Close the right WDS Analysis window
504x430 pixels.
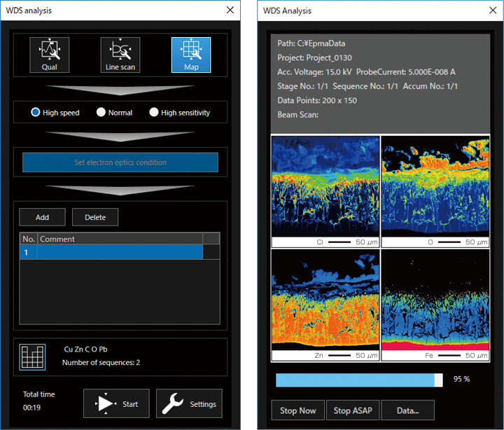493,11
